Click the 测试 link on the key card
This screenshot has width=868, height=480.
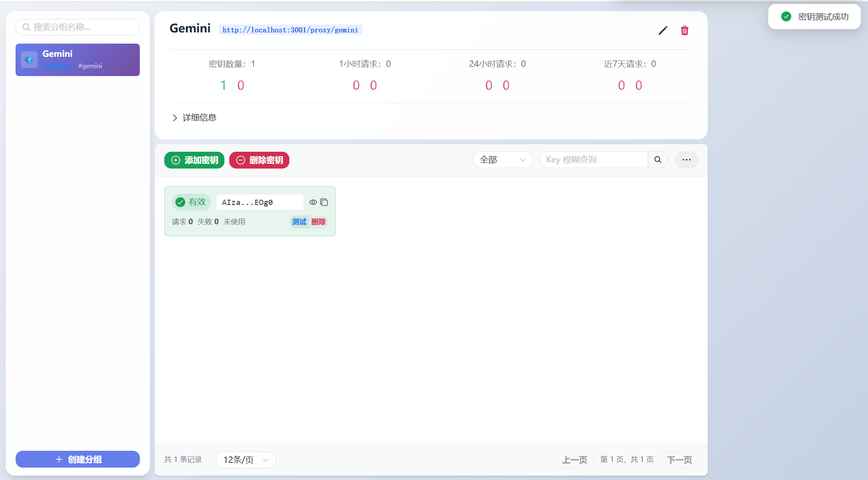(x=299, y=222)
